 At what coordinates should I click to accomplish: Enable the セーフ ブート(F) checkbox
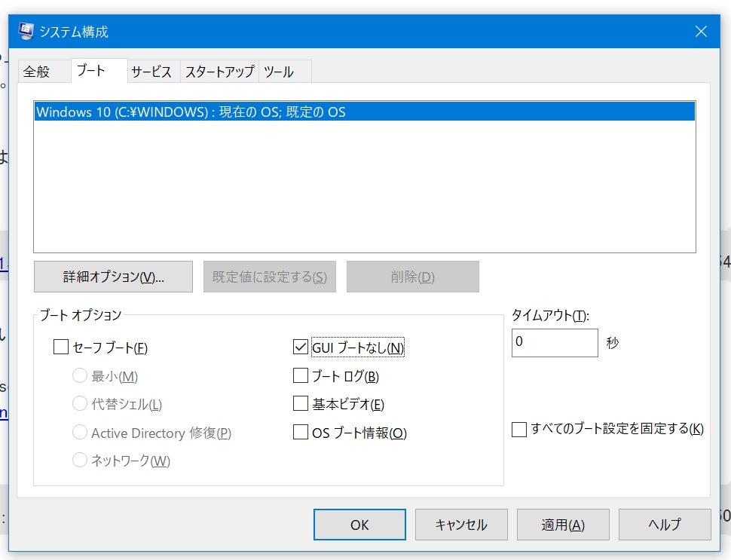coord(61,347)
